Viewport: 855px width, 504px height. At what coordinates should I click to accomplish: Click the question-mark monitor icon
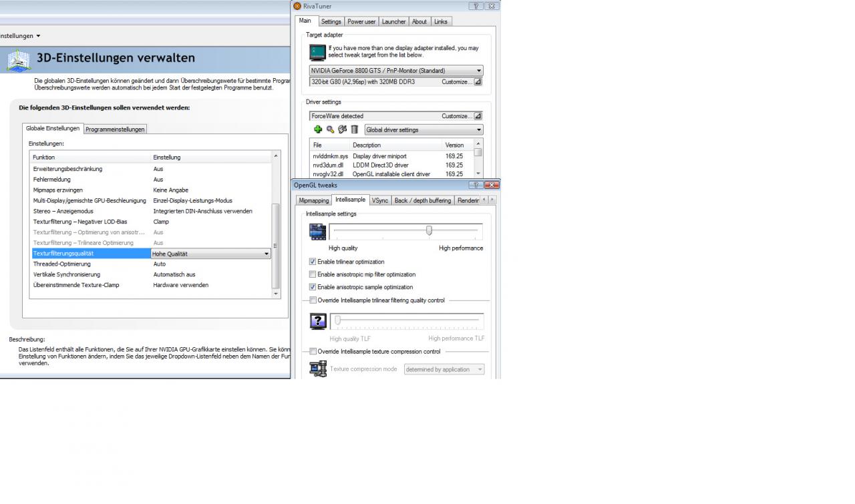click(318, 322)
